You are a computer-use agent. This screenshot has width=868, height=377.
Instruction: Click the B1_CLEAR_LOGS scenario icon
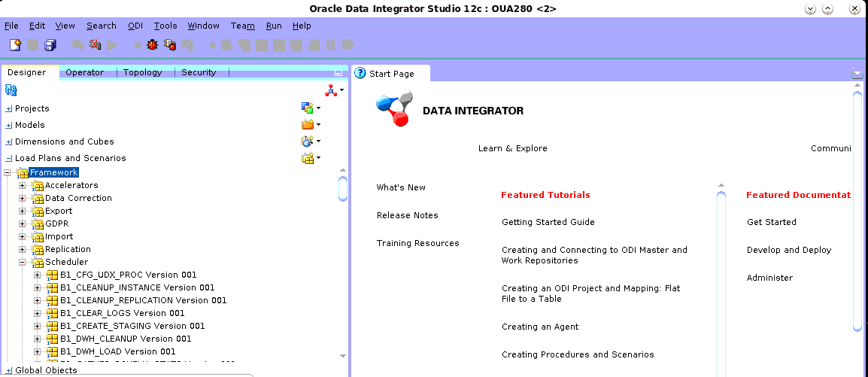[x=53, y=313]
